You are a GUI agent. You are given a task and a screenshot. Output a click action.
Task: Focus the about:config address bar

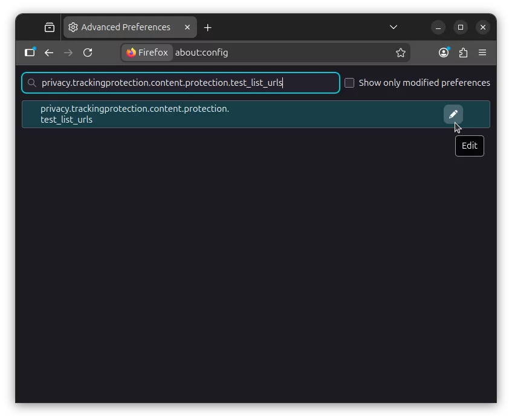278,53
